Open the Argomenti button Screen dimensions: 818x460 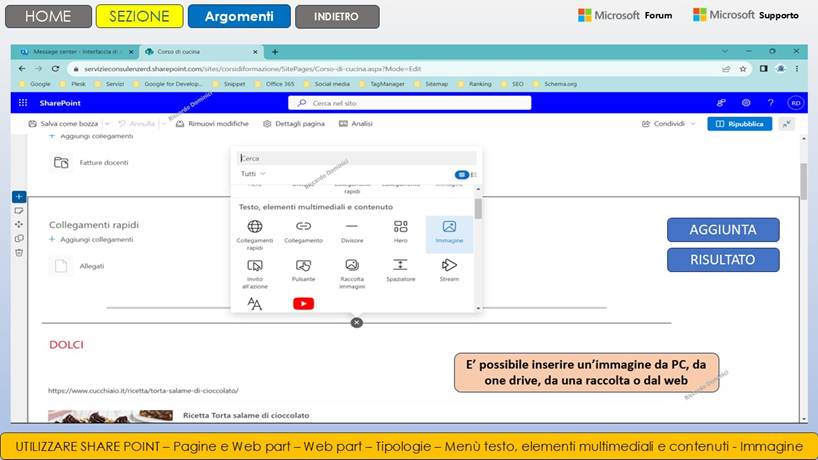[x=239, y=16]
